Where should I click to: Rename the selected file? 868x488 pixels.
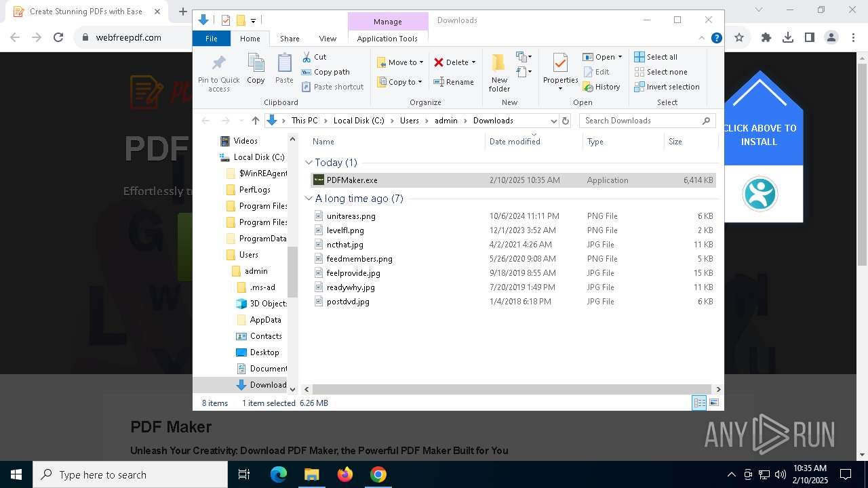click(x=454, y=82)
